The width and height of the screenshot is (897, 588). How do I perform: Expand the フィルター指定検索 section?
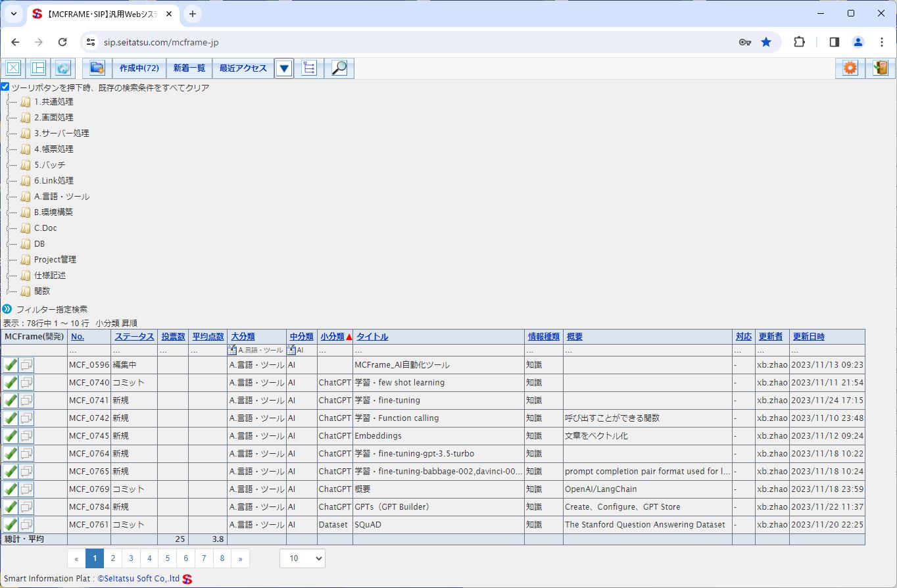[7, 309]
